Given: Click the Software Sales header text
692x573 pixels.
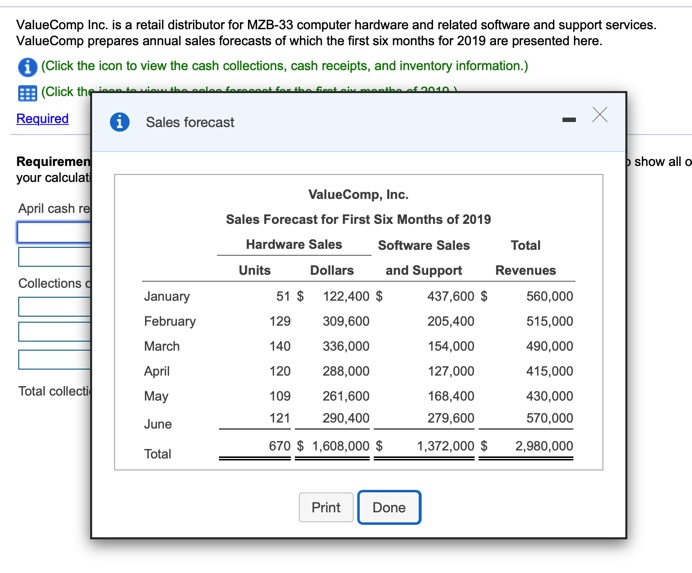Looking at the screenshot, I should pyautogui.click(x=424, y=245).
